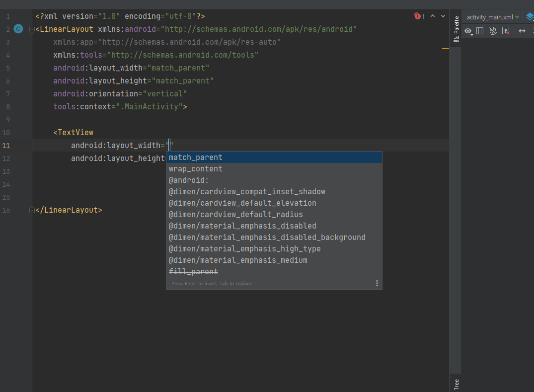
Task: Click the yellow warning stripe in error gutter
Action: click(445, 49)
